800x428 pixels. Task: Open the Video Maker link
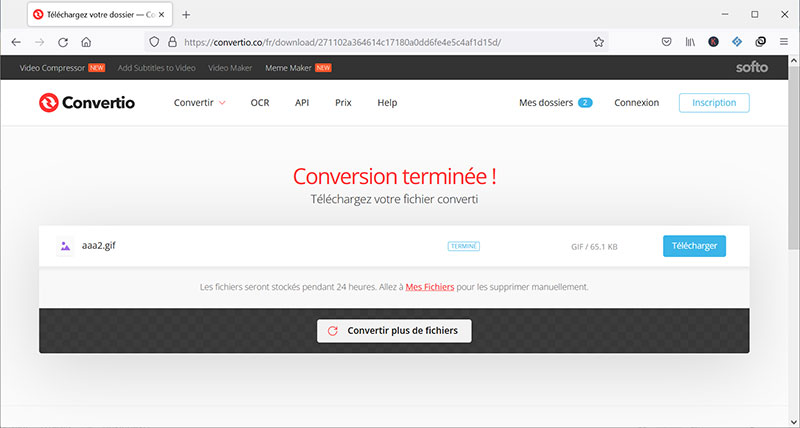pos(230,67)
